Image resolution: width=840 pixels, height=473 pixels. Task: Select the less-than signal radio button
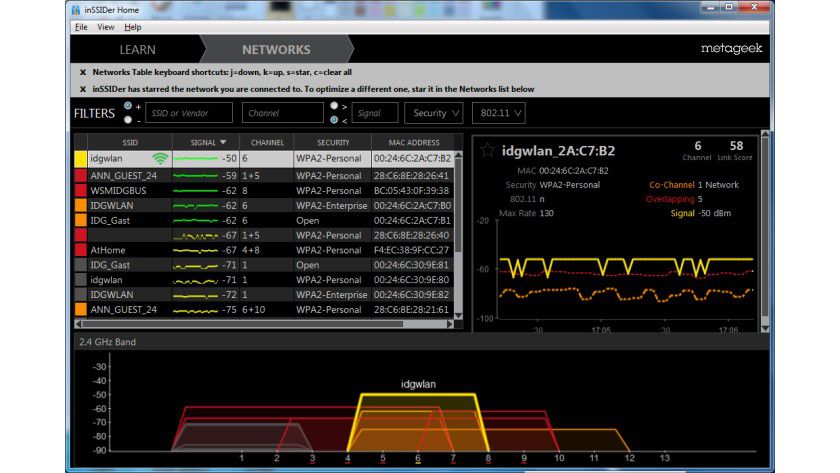tap(334, 120)
